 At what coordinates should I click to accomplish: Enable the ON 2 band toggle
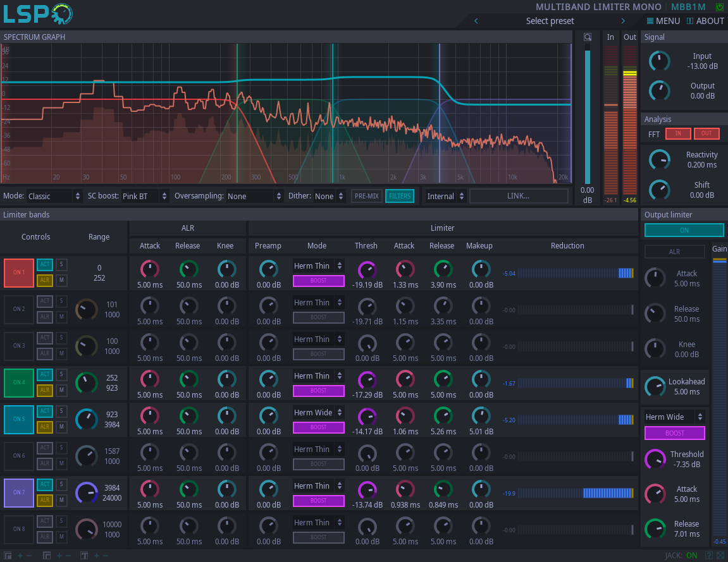click(18, 310)
